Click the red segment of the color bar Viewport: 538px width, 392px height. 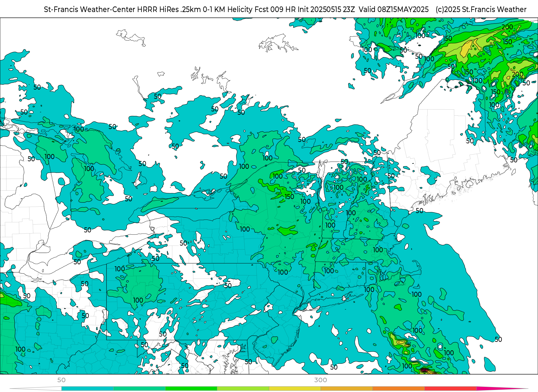(x=450, y=389)
